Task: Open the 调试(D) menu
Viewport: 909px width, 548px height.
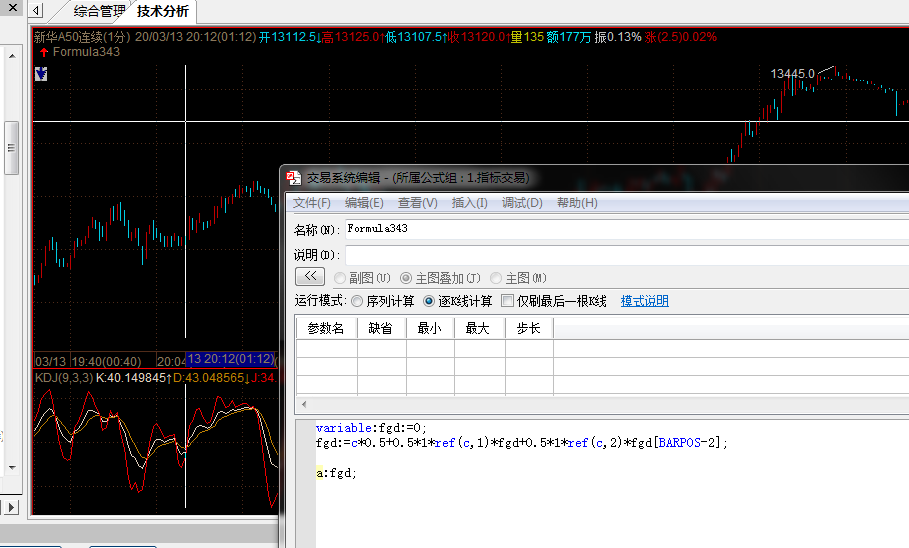Action: (522, 203)
